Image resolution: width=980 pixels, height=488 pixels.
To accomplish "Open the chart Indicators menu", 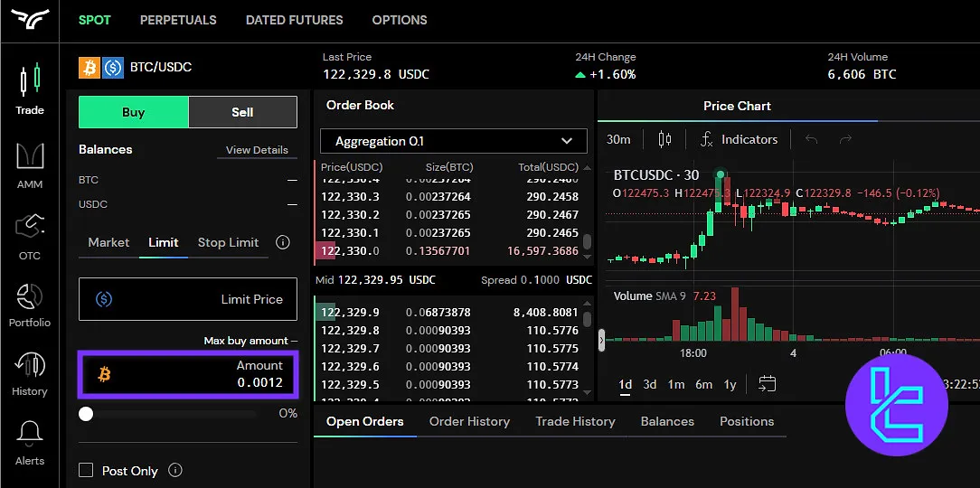I will click(x=738, y=139).
